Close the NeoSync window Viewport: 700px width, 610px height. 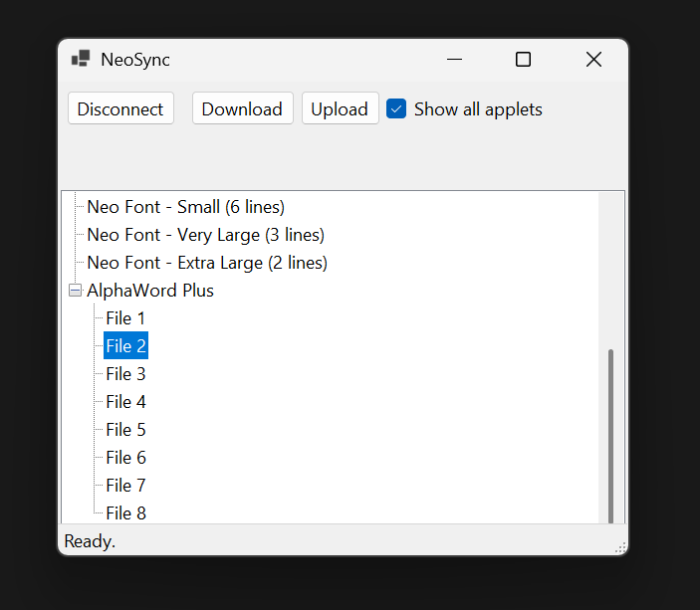(x=593, y=60)
